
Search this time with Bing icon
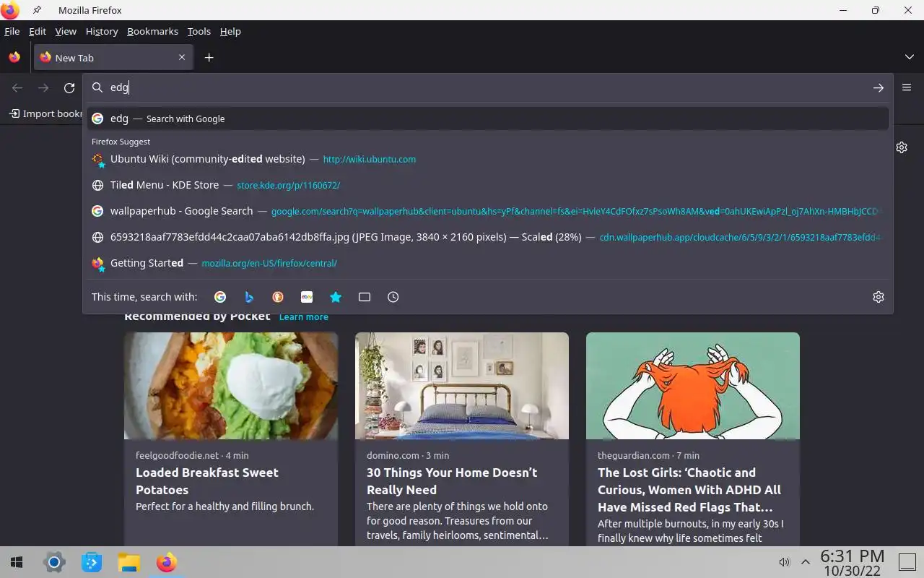tap(249, 297)
